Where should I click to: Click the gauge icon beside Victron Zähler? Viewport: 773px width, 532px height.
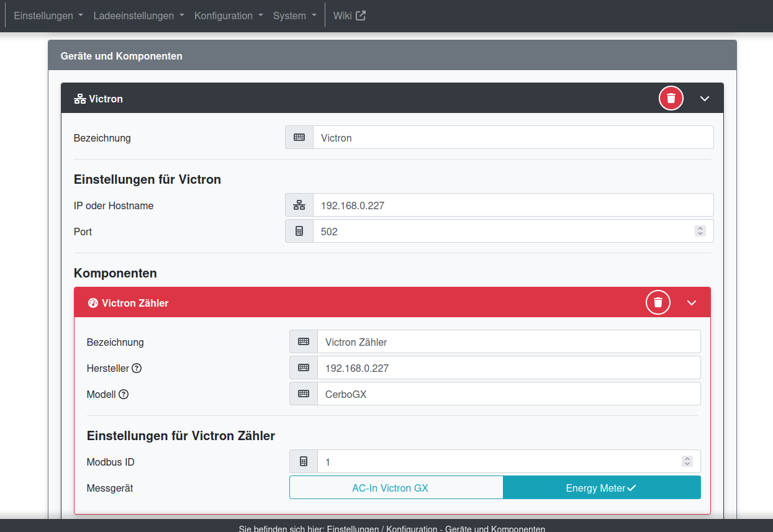pyautogui.click(x=93, y=303)
